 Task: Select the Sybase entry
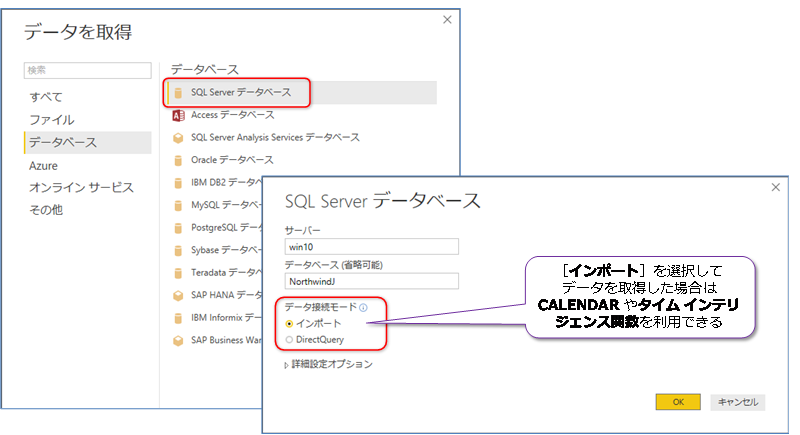click(226, 250)
